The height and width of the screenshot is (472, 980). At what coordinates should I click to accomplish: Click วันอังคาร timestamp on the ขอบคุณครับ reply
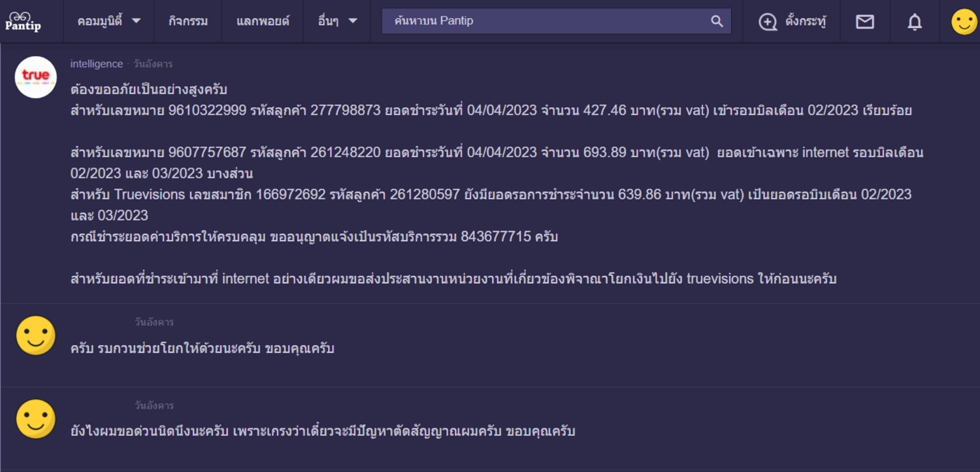pyautogui.click(x=154, y=322)
